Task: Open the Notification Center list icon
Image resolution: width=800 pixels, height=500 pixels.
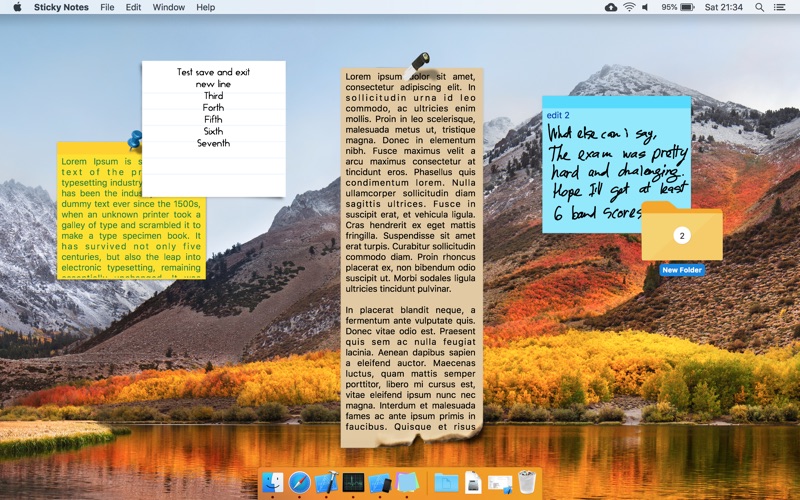Action: point(779,7)
